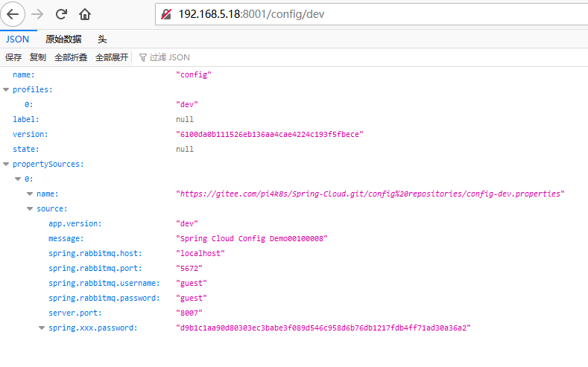Open the browser home page
Screen dimensions: 588x367
[85, 14]
